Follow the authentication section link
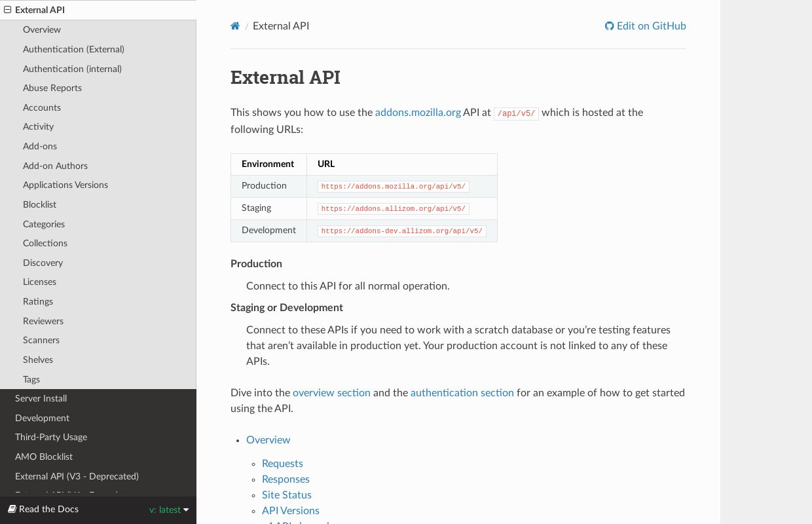The height and width of the screenshot is (524, 812). pos(462,392)
